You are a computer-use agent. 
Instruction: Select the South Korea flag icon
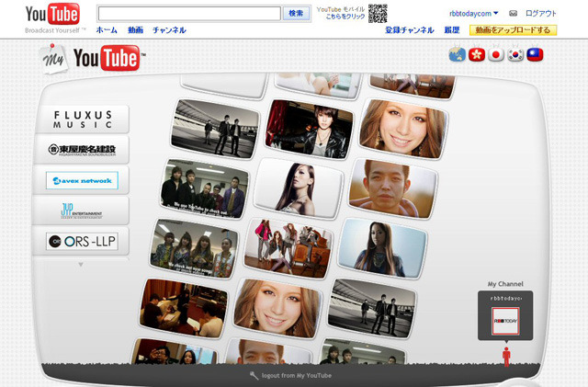point(515,55)
